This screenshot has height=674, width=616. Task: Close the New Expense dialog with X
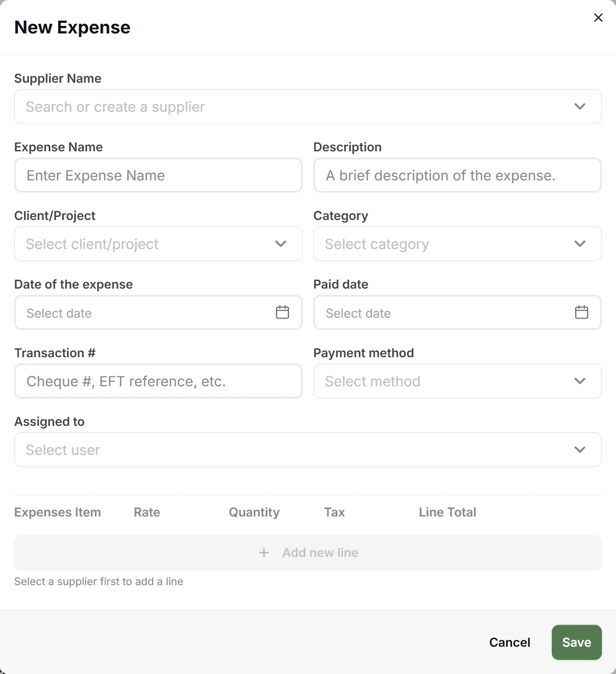pyautogui.click(x=598, y=18)
